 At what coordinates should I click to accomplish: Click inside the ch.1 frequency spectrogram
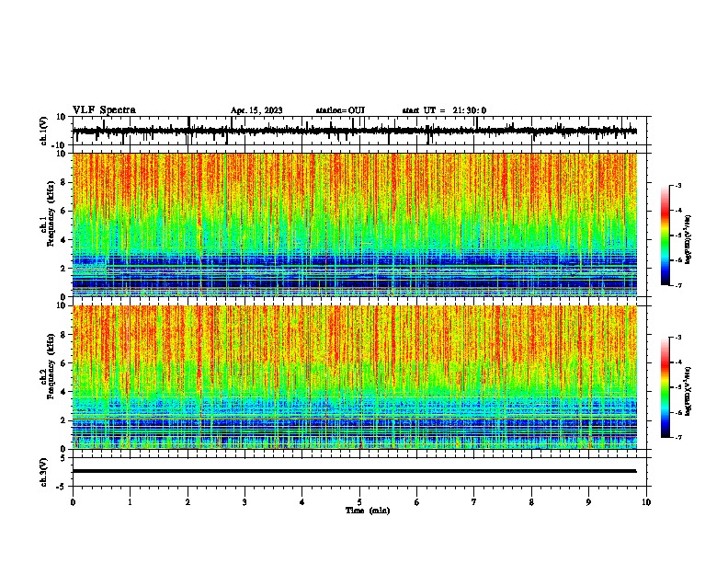(x=355, y=224)
